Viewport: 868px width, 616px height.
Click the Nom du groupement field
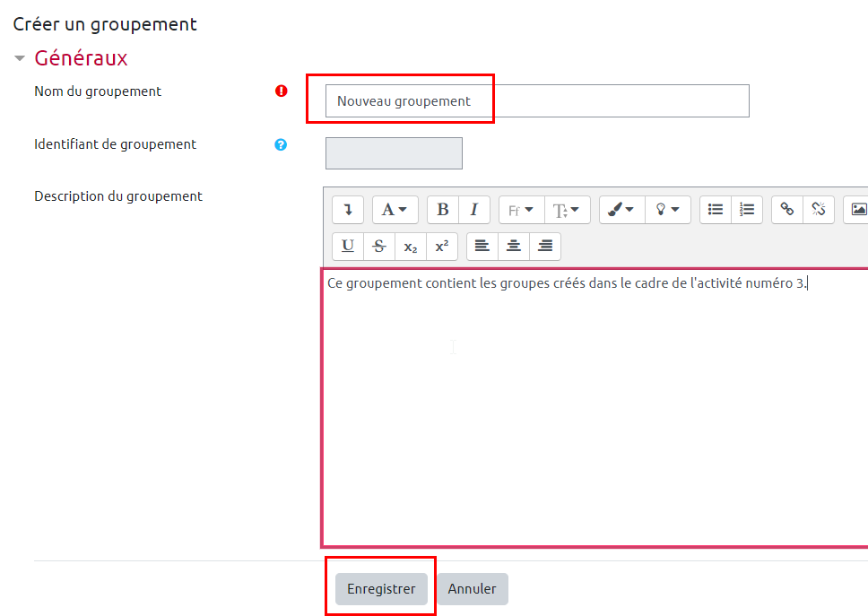536,101
